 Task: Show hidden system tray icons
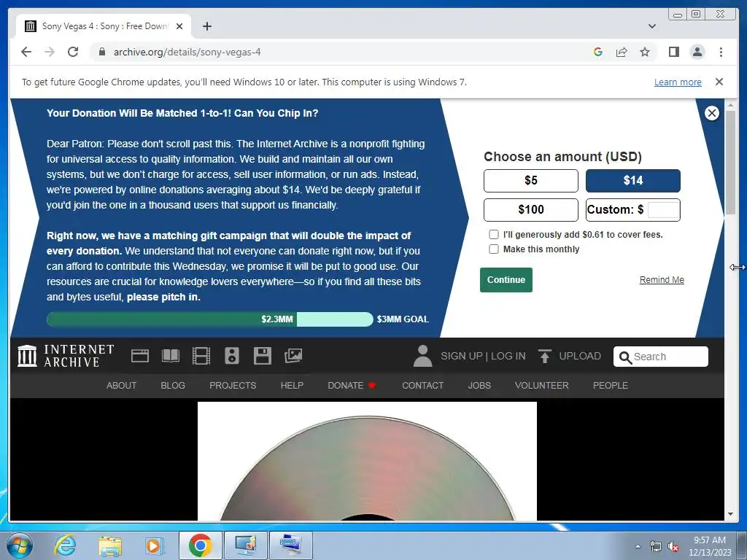638,546
